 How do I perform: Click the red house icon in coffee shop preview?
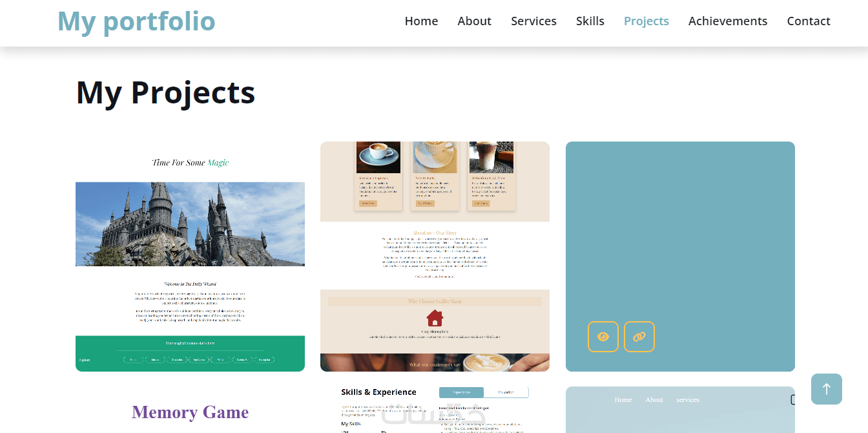tap(435, 318)
